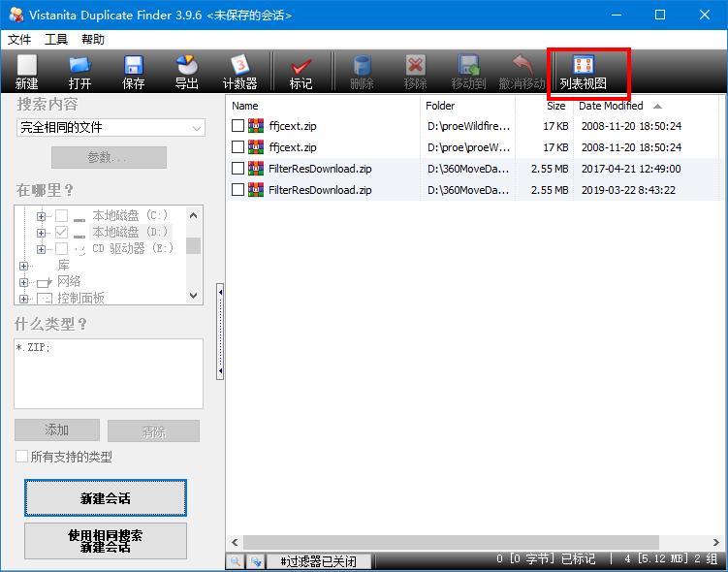The height and width of the screenshot is (572, 728).
Task: Click the second filter icon in status bar
Action: [x=256, y=561]
